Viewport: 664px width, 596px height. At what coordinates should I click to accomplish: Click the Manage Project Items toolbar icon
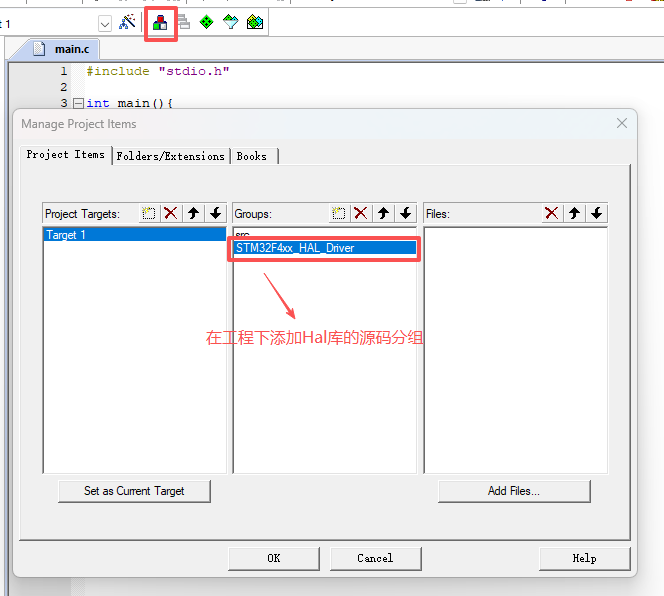pos(160,22)
